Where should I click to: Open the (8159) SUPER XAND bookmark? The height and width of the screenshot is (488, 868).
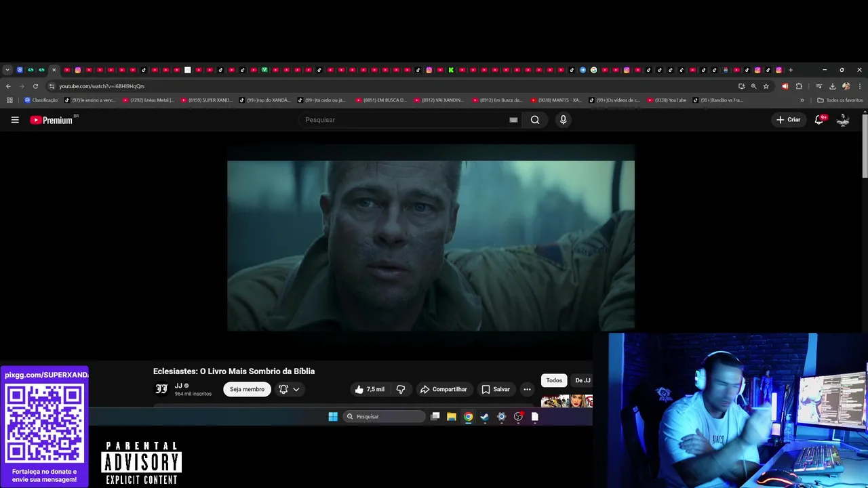(207, 100)
